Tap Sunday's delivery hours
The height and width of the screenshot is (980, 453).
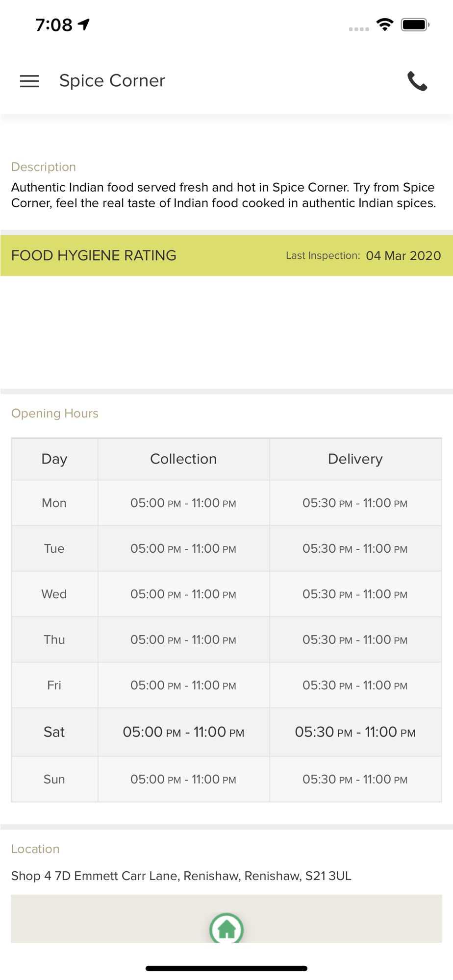[355, 780]
